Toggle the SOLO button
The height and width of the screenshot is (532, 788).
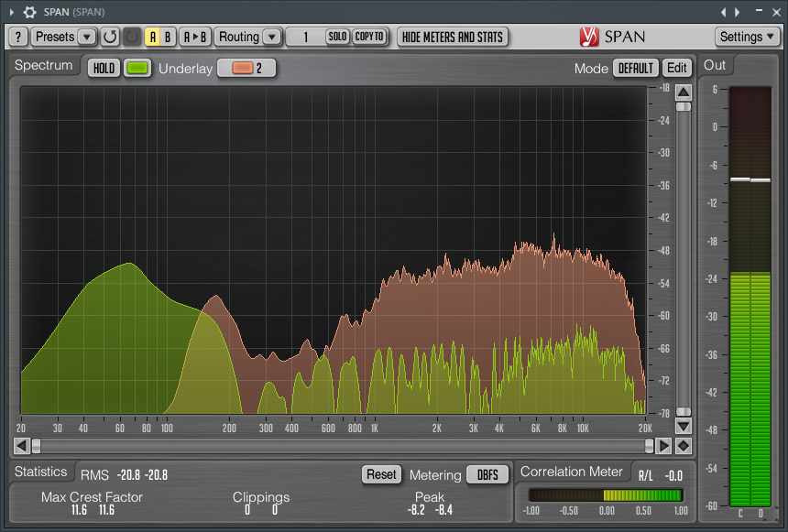[337, 37]
